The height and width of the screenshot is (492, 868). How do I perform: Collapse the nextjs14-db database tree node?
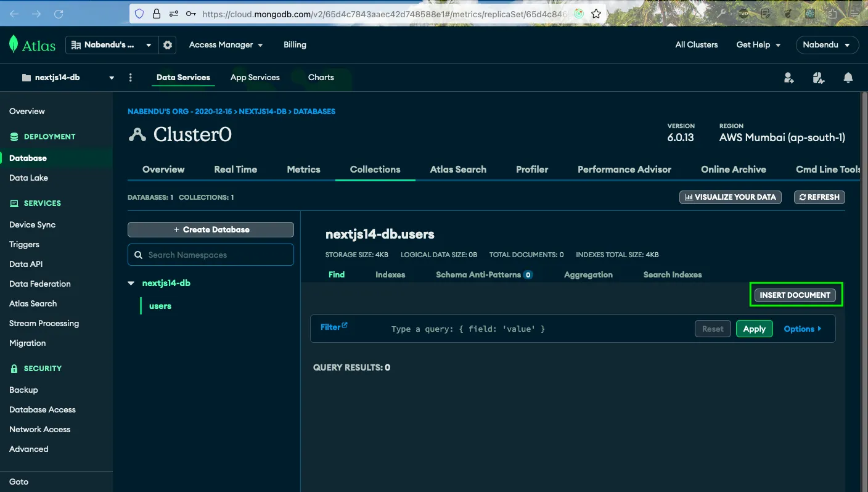pos(131,284)
